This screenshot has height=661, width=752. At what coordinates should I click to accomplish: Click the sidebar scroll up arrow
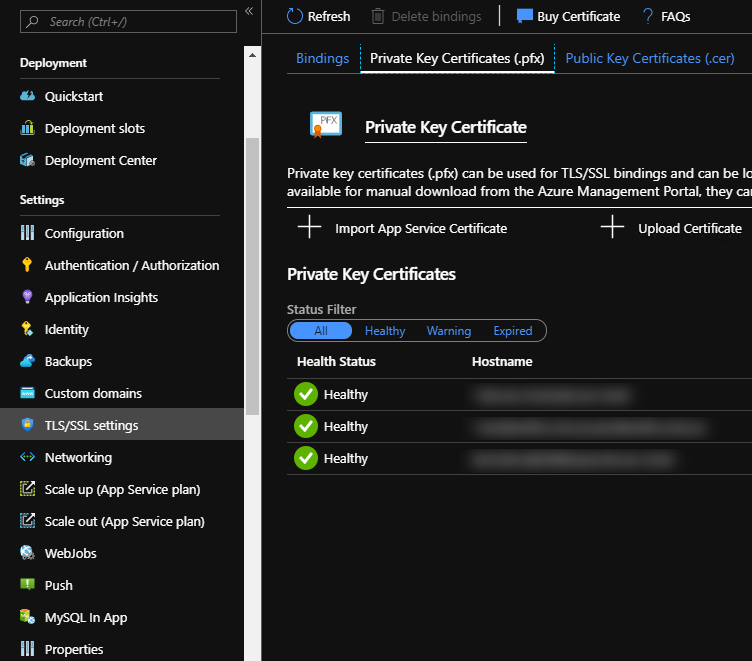point(252,55)
